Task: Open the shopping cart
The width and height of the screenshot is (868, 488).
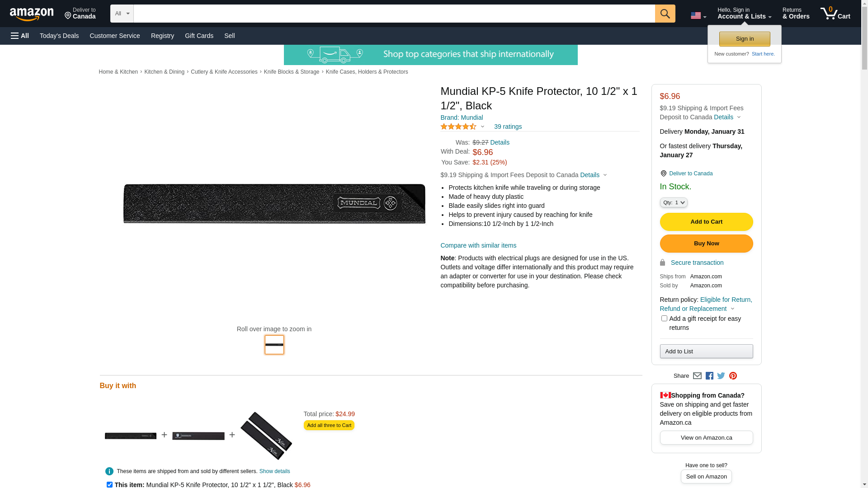Action: tap(835, 14)
